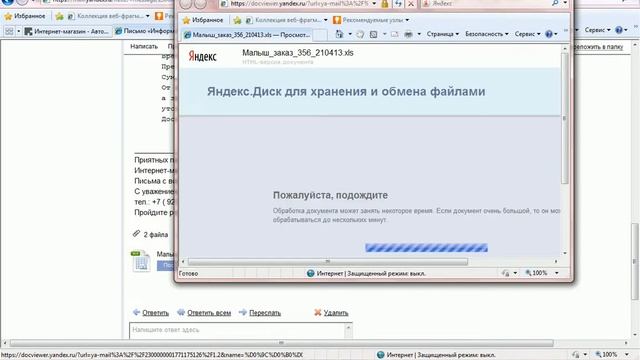The height and width of the screenshot is (360, 640).
Task: Click the docviewer.yandex.ru address field
Action: (x=299, y=4)
